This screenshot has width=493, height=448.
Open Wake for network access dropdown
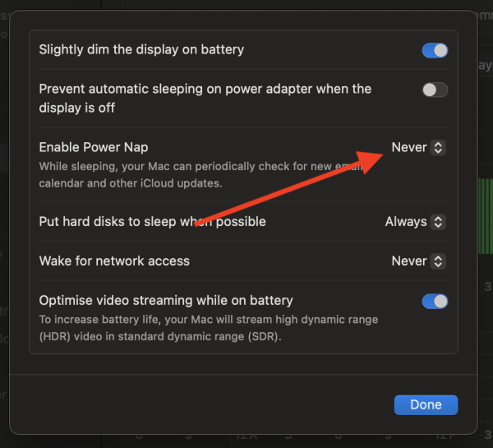click(417, 261)
